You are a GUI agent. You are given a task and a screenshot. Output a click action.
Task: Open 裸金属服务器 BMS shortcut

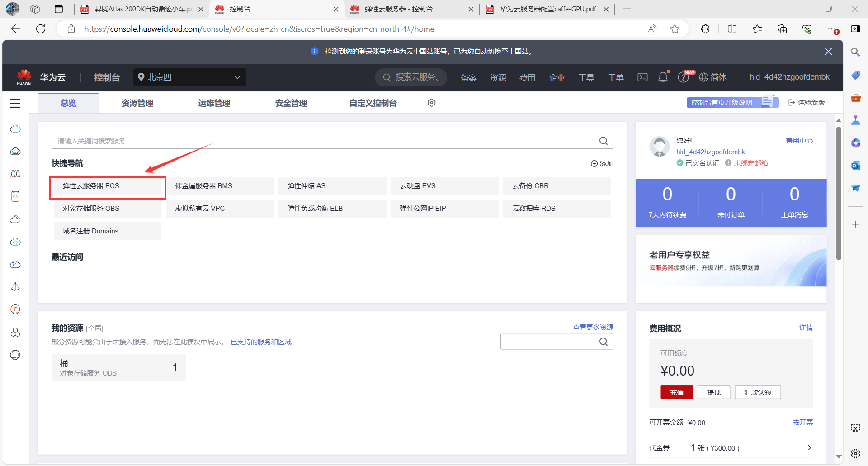(220, 186)
